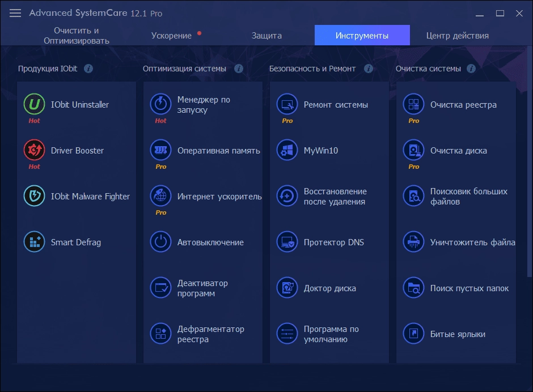
Task: Open Программа по умолчанию icon
Action: click(287, 333)
